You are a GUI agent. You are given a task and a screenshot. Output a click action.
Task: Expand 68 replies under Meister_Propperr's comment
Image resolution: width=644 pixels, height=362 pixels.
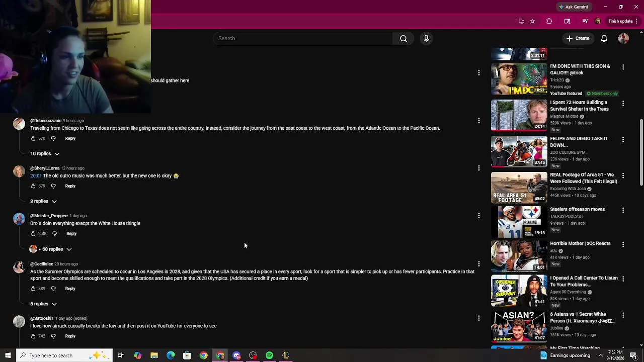pyautogui.click(x=51, y=249)
